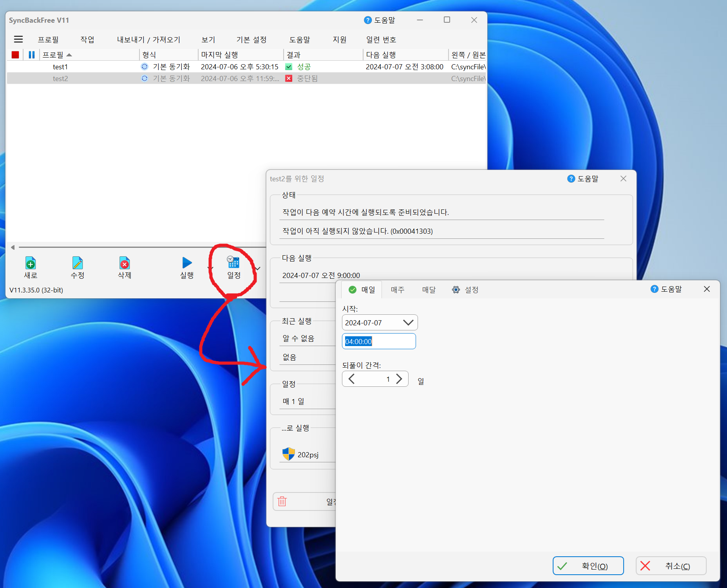The width and height of the screenshot is (727, 588).
Task: Close the daily schedule dialog
Action: tap(707, 289)
